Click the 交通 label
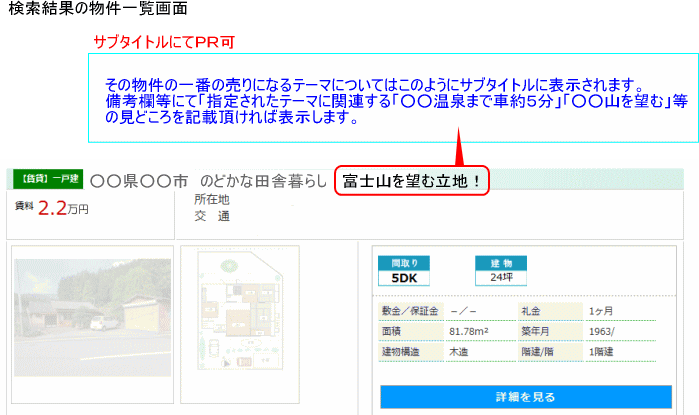This screenshot has width=699, height=415. click(212, 216)
